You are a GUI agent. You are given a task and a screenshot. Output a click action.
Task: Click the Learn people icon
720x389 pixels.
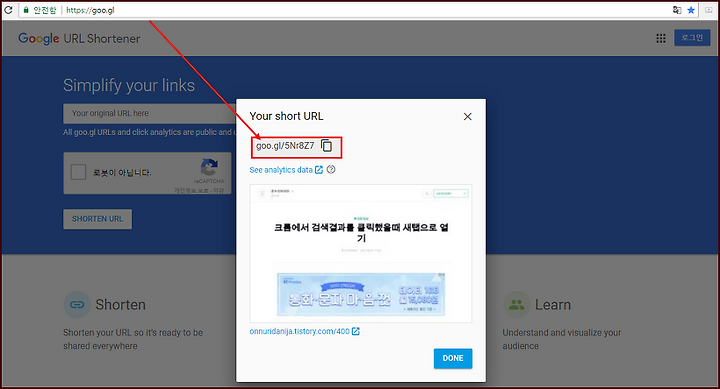516,304
